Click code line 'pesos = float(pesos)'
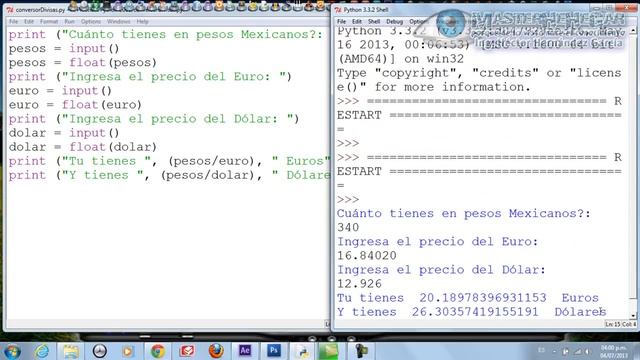The image size is (640, 360). point(83,62)
